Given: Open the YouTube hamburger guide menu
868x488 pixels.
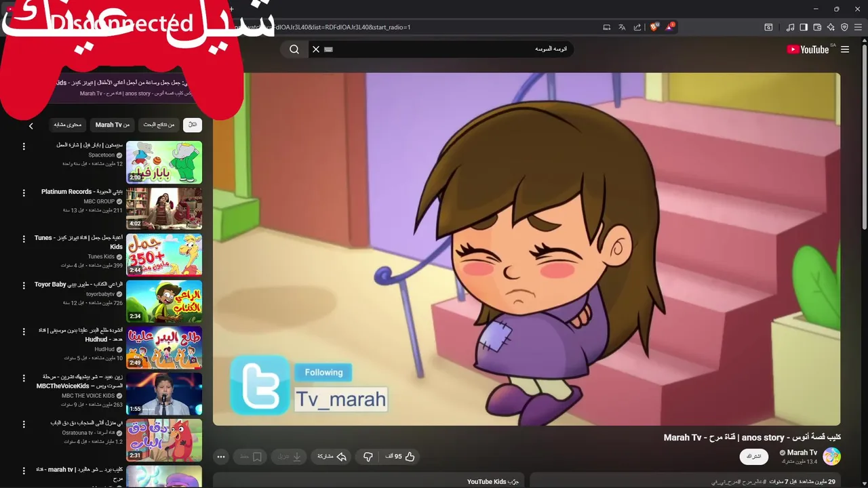Looking at the screenshot, I should coord(845,49).
